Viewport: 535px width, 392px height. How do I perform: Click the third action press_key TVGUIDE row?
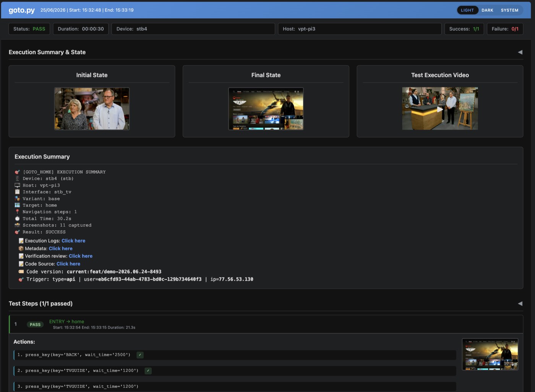coord(235,386)
